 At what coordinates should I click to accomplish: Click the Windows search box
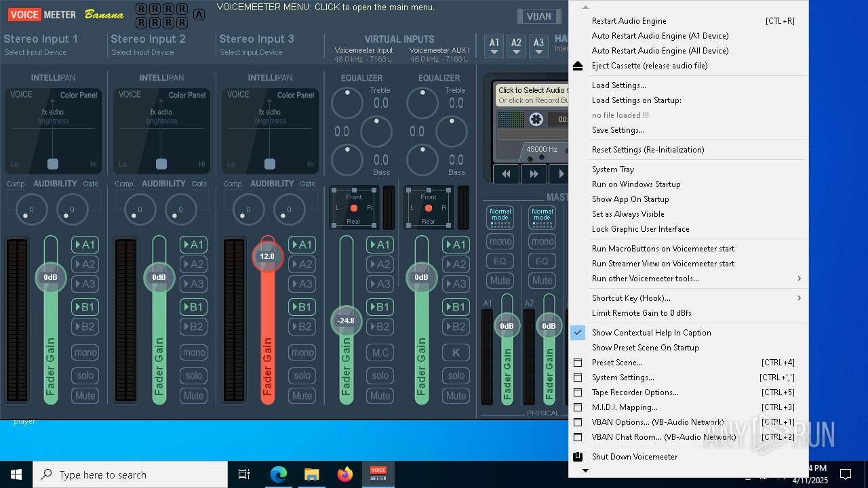(130, 474)
